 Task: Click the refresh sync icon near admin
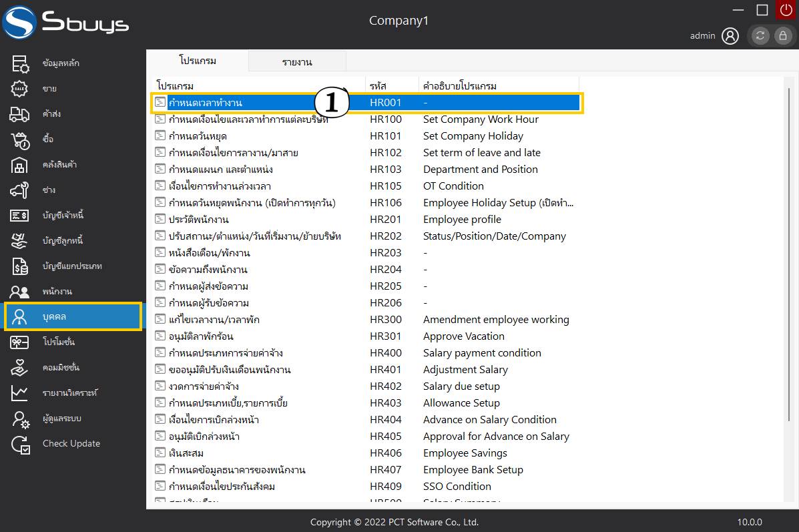click(x=760, y=36)
